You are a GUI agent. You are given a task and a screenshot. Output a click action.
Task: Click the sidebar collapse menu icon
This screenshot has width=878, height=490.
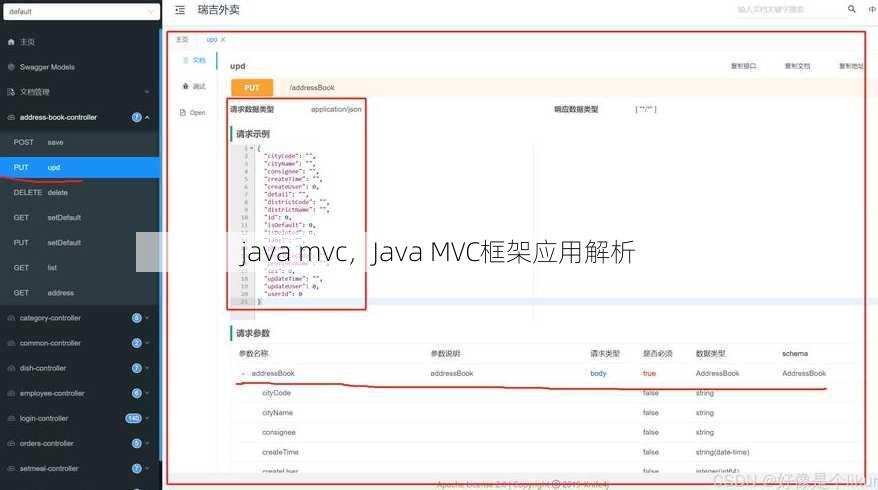pyautogui.click(x=180, y=10)
